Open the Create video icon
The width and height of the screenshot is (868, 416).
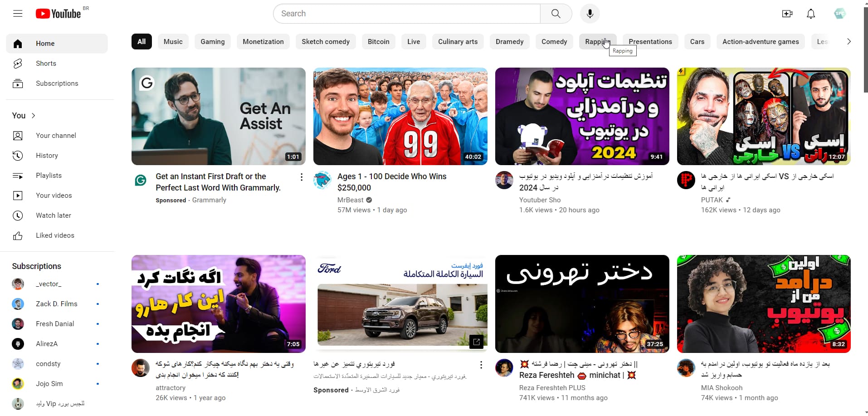[787, 14]
